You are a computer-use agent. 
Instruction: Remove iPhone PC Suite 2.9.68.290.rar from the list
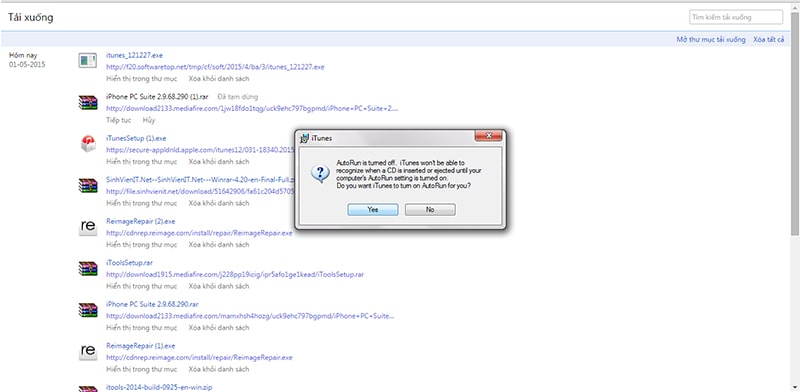coord(219,328)
